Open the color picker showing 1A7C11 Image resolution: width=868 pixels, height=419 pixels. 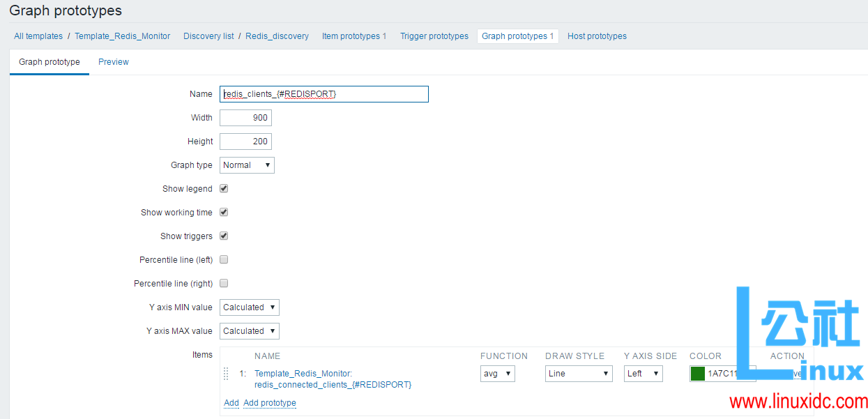click(696, 373)
